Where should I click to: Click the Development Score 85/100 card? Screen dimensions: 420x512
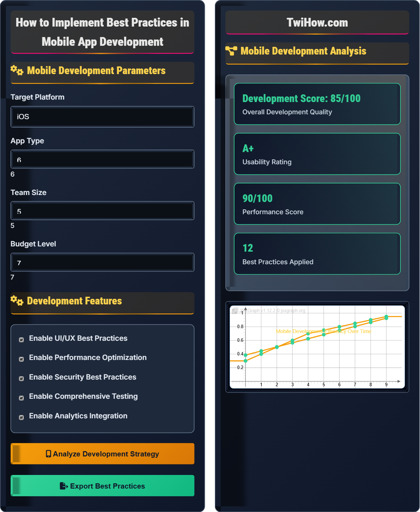(317, 104)
